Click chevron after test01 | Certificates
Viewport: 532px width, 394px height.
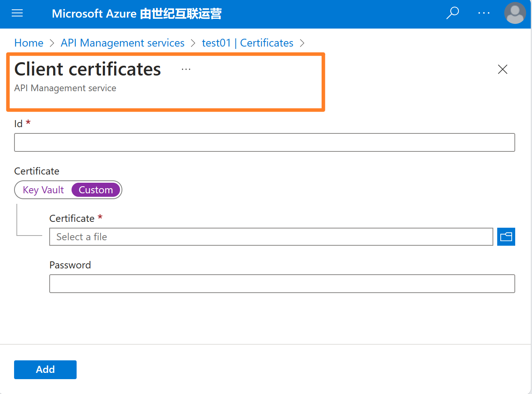[302, 43]
